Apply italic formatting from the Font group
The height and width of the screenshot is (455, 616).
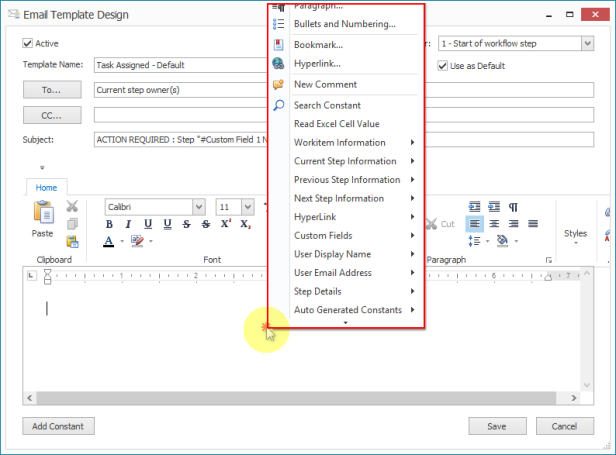click(127, 224)
